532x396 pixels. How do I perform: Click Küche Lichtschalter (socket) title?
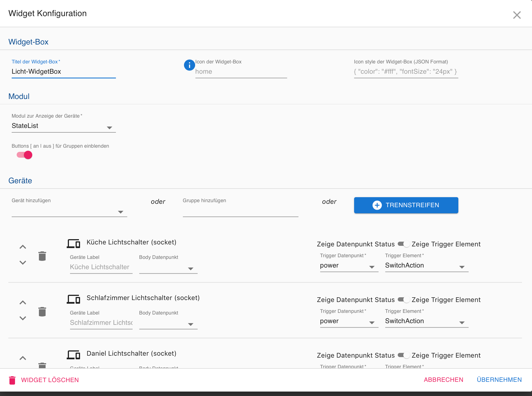[131, 242]
